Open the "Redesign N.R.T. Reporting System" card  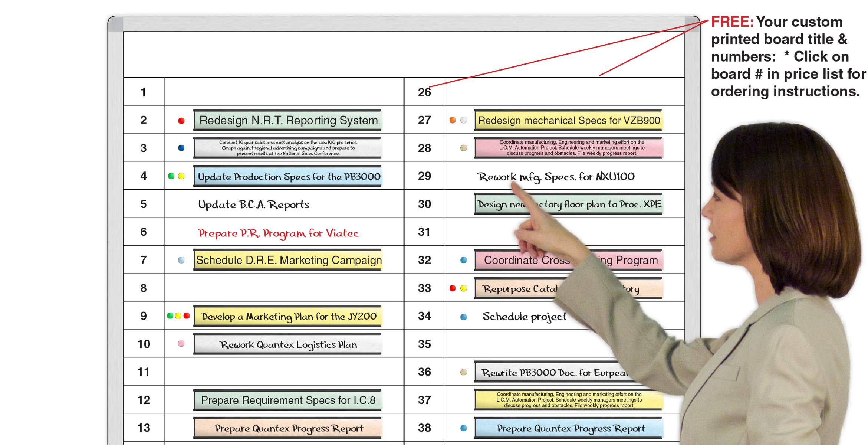[x=288, y=120]
